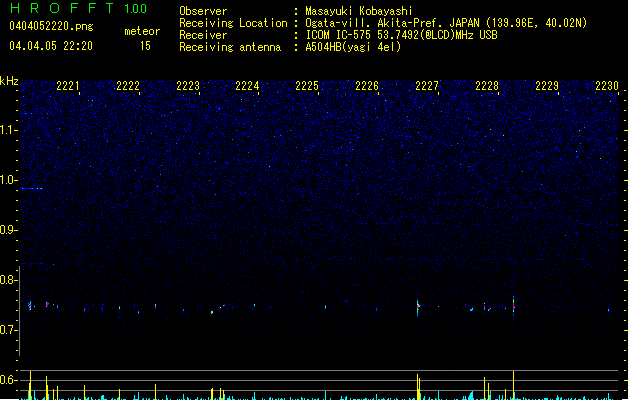Click the 2222 time axis marker
The image size is (629, 400).
(128, 86)
